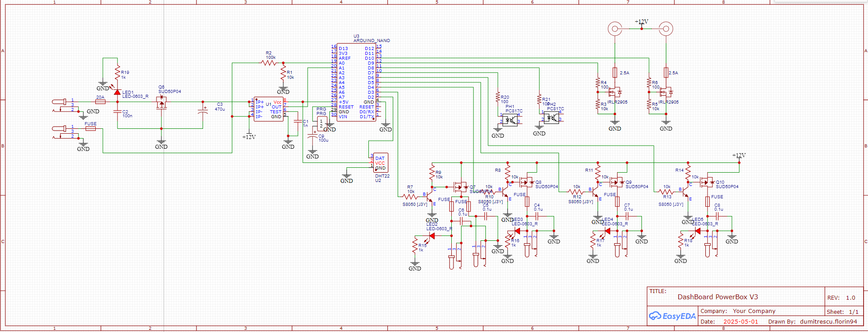Select the Arduino Nano U3 component body
The width and height of the screenshot is (868, 332).
pos(356,82)
